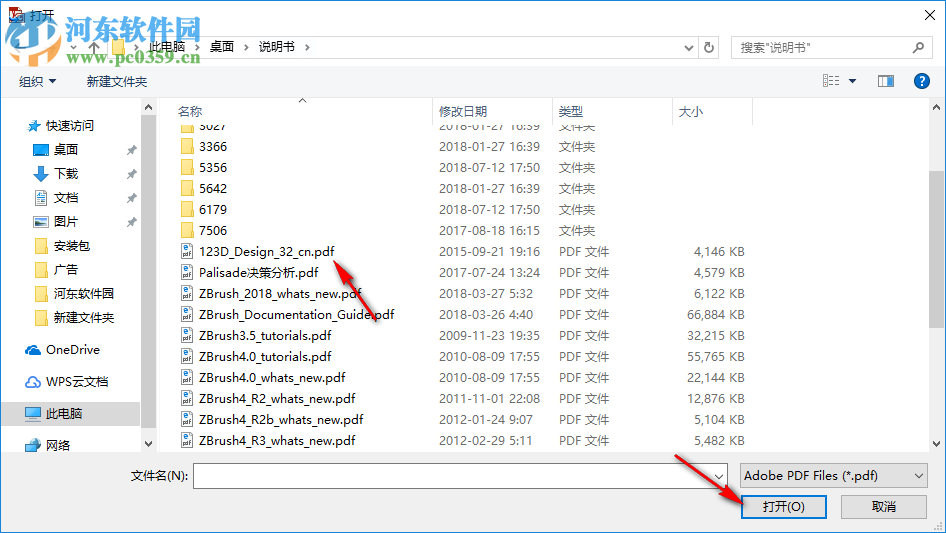Open the help question-mark icon
Screen dimensions: 946x533
click(921, 81)
